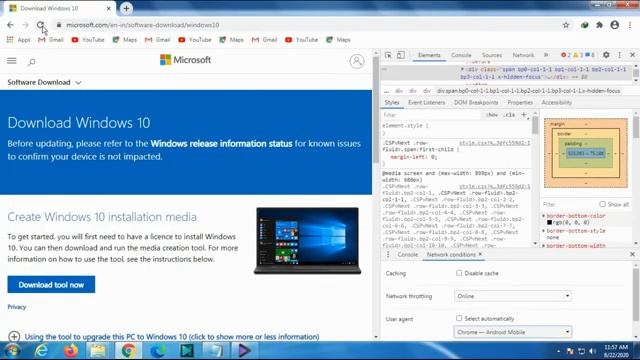This screenshot has width=640, height=360.
Task: Open the drawer three-dot menu
Action: click(388, 254)
